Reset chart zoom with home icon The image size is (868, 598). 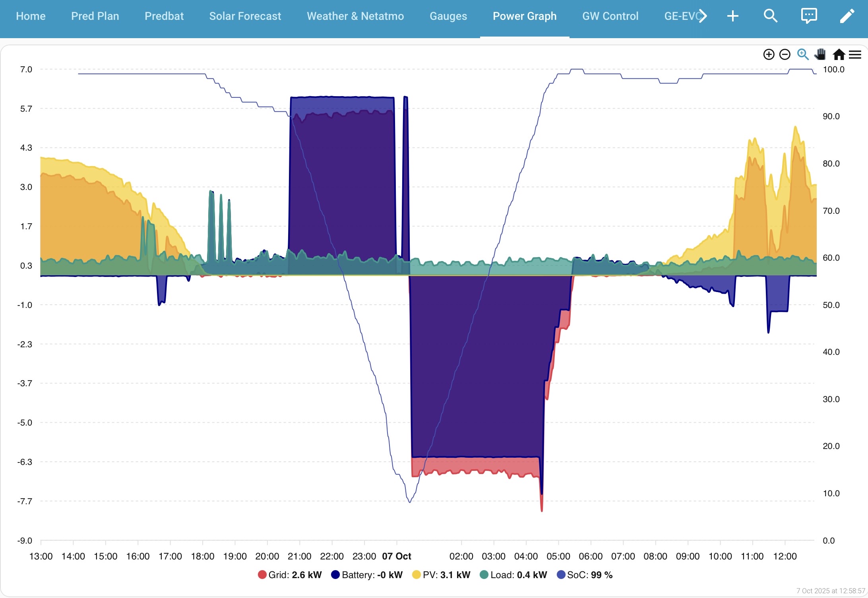839,54
